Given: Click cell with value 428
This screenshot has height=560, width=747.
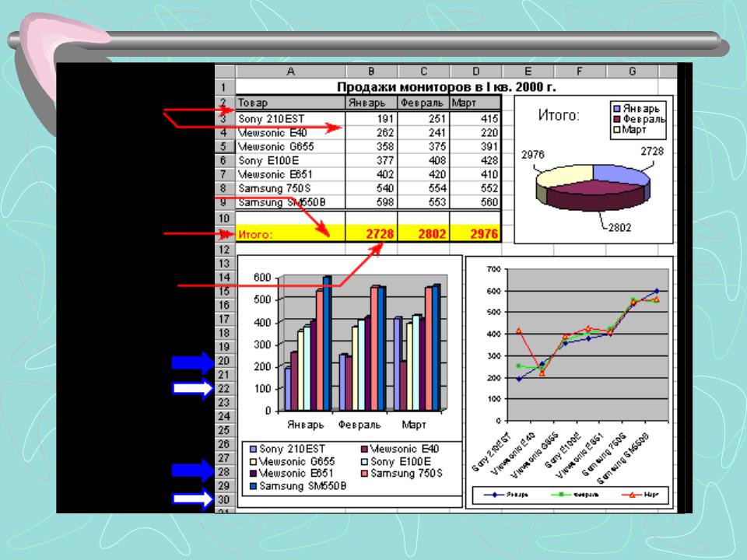Looking at the screenshot, I should pyautogui.click(x=475, y=160).
